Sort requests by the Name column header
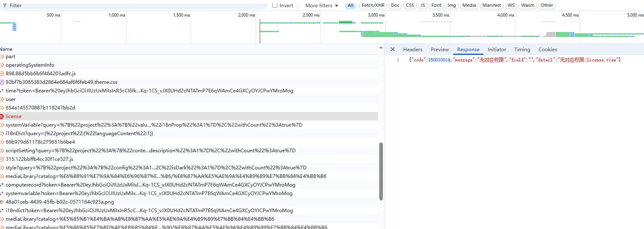 [x=6, y=49]
